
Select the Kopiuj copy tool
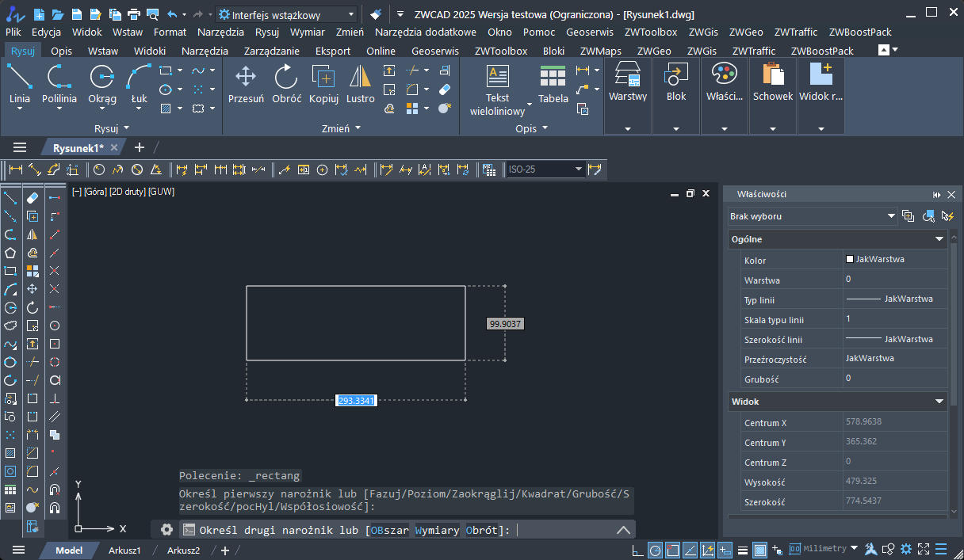click(x=323, y=84)
